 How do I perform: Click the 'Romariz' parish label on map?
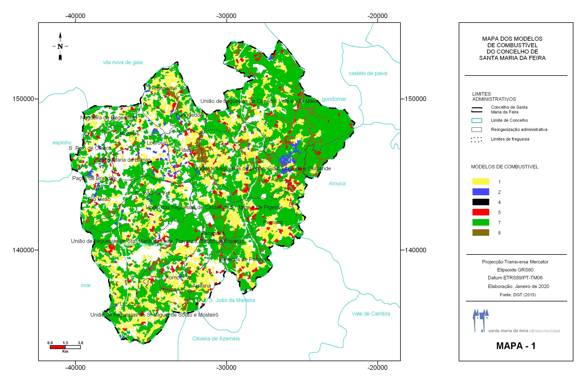pos(273,223)
